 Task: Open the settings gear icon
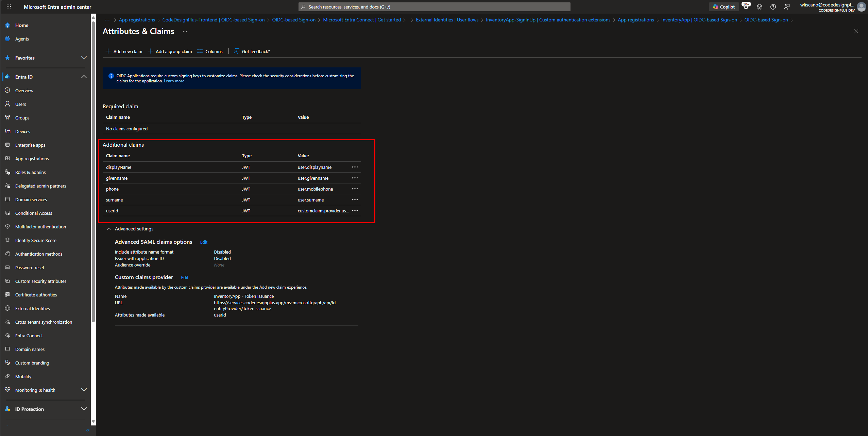(760, 7)
